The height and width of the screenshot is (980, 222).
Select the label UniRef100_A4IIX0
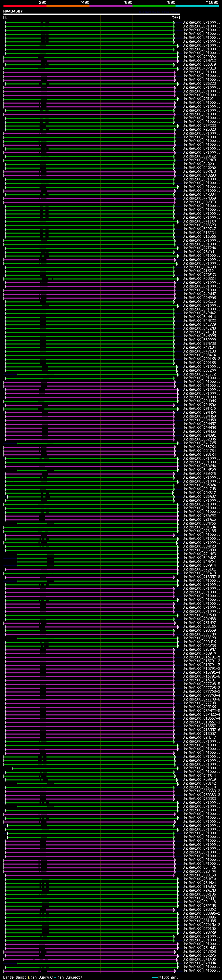coord(199,221)
